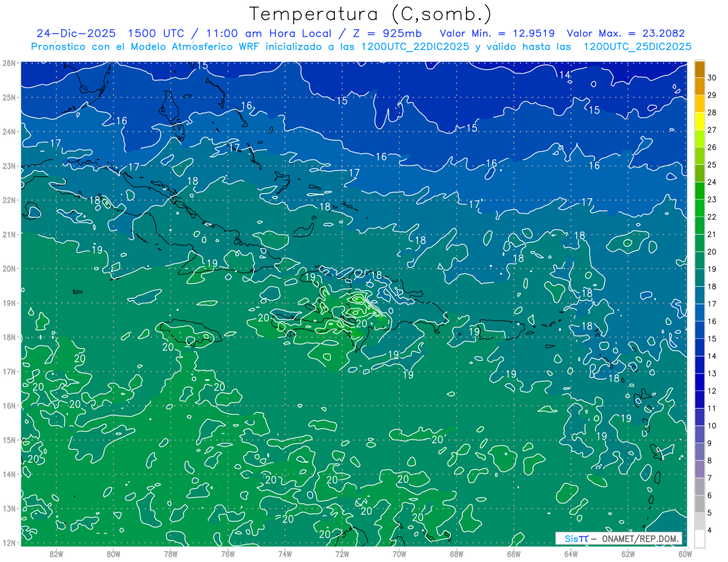Click '11:00 am Hora Local' in the header

(x=270, y=33)
